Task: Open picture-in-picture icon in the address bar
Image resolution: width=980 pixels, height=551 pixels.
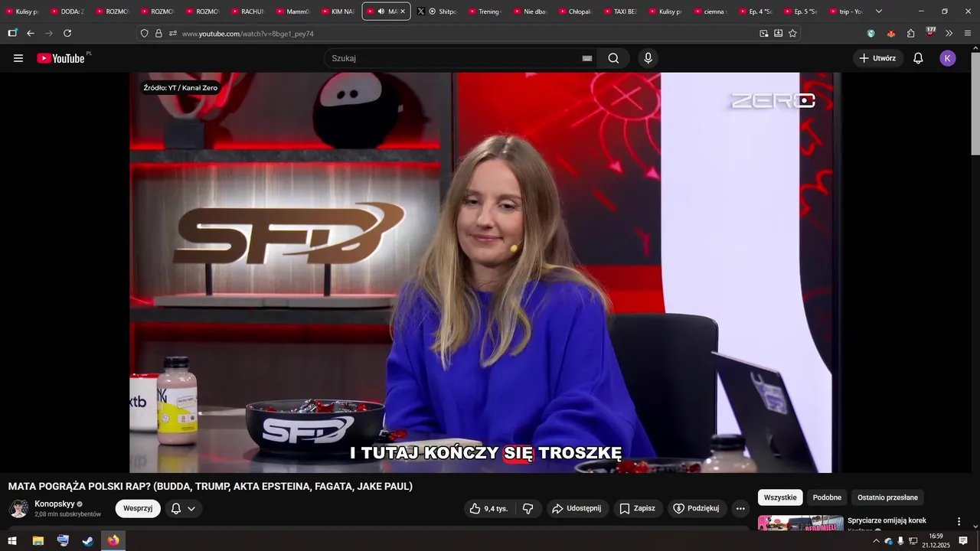Action: pyautogui.click(x=763, y=33)
